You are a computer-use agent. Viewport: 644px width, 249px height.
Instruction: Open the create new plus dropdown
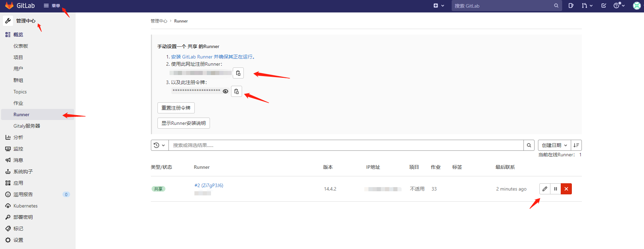[439, 6]
